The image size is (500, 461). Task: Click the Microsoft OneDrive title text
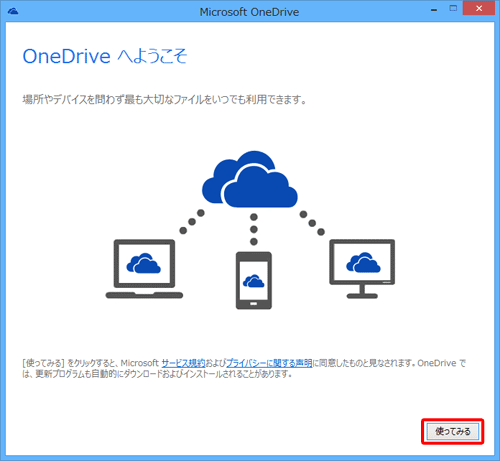click(x=249, y=12)
